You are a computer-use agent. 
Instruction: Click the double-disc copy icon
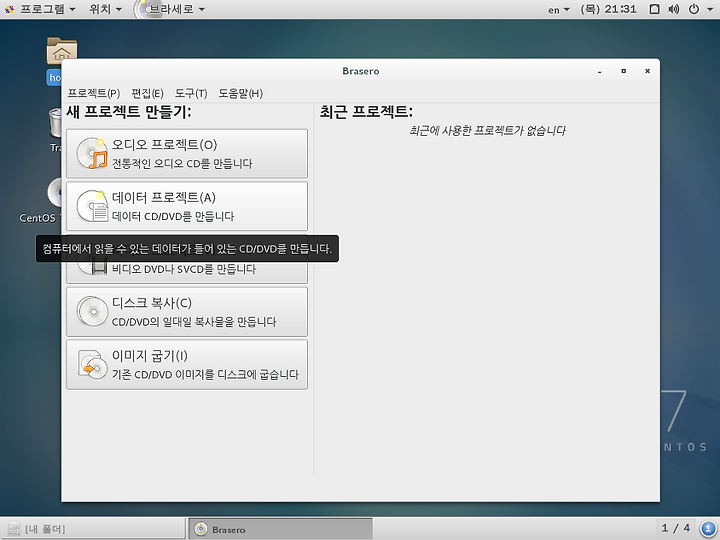(x=92, y=312)
